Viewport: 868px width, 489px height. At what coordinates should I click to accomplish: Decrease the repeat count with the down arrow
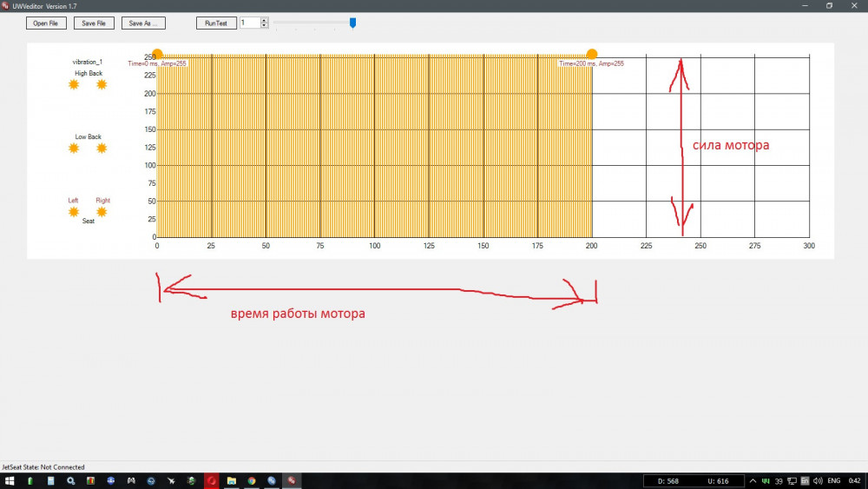tap(264, 25)
